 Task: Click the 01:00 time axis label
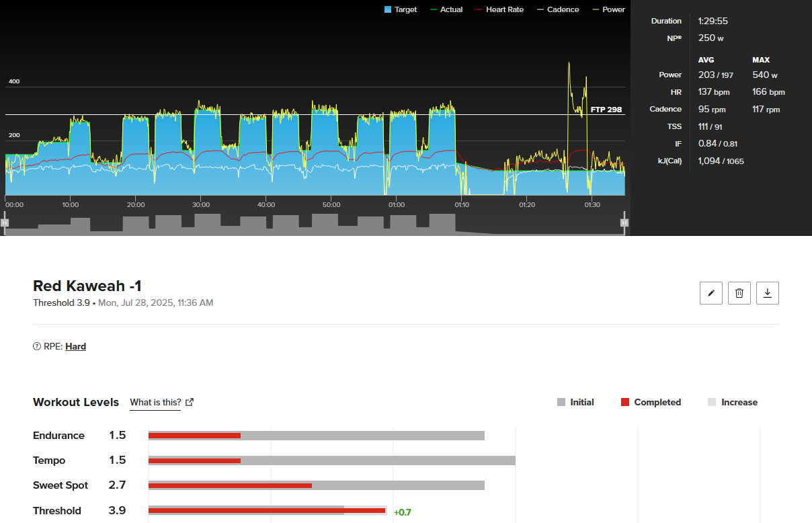(396, 204)
